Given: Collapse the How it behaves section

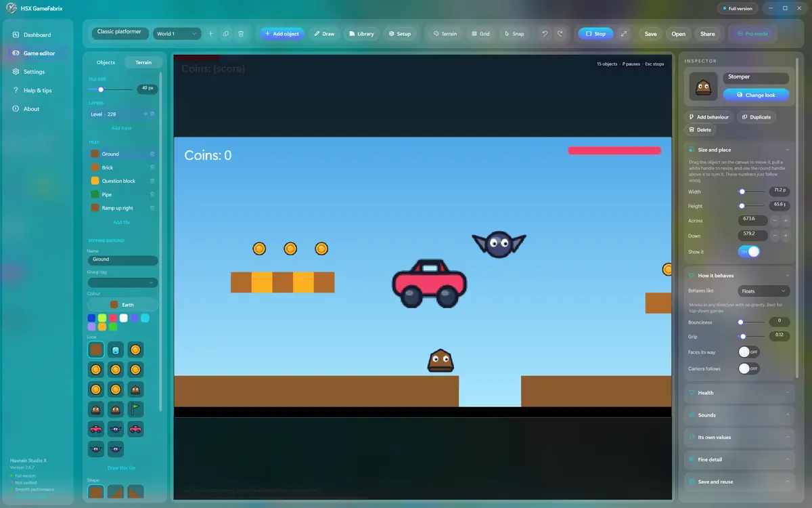Looking at the screenshot, I should (x=739, y=276).
